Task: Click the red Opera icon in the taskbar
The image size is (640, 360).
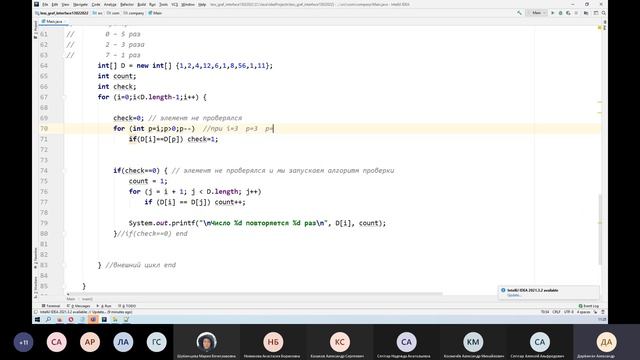Action: pos(71,320)
